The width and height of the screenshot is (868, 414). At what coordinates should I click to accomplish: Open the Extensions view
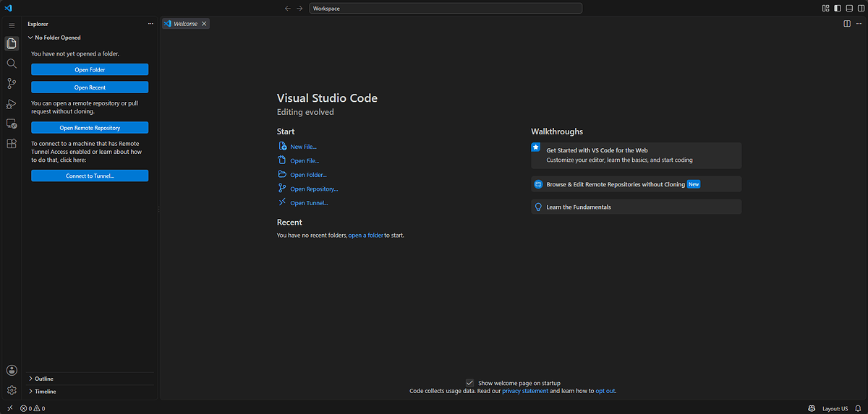point(12,144)
